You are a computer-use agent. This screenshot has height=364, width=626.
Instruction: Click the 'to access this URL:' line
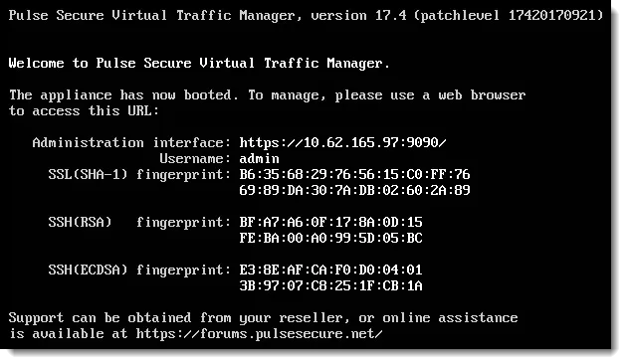(84, 110)
